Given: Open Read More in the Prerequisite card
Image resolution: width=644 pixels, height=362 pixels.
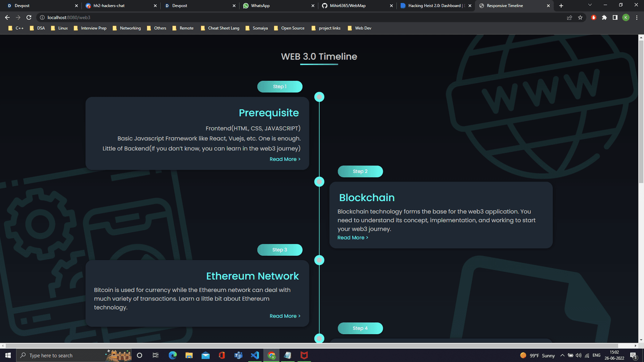Looking at the screenshot, I should 285,159.
